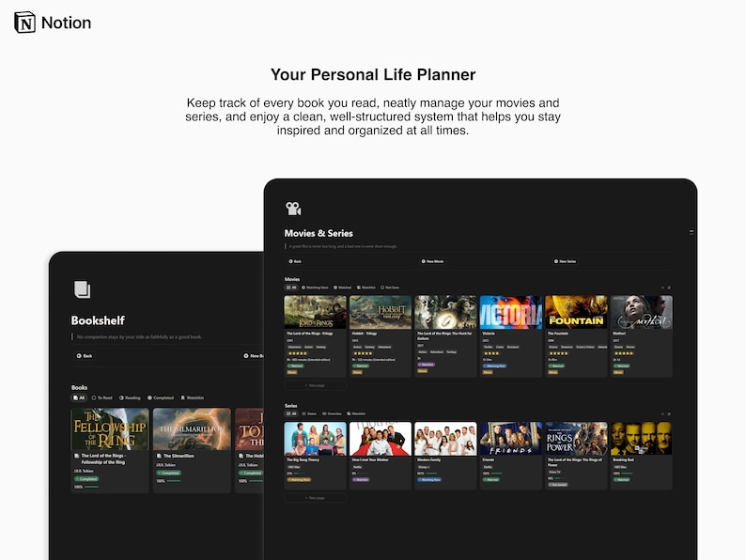Open How I Met Your Mother thumbnail
The height and width of the screenshot is (560, 746).
[381, 438]
